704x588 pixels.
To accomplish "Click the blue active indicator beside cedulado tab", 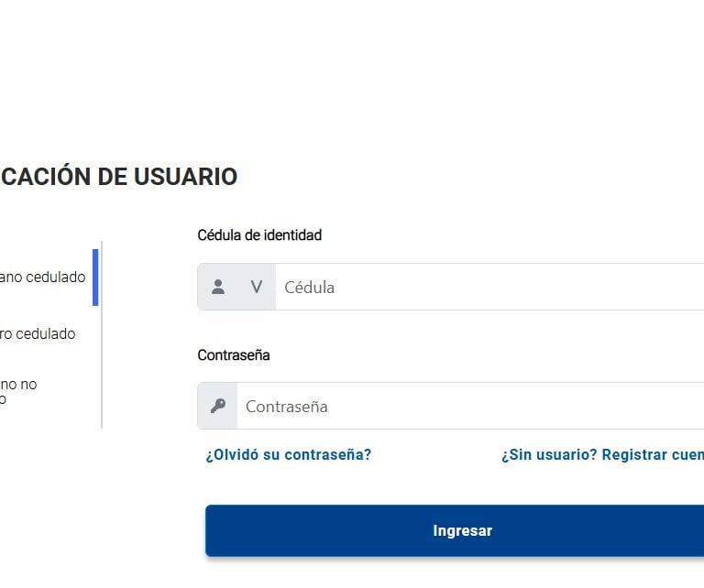I will [95, 278].
